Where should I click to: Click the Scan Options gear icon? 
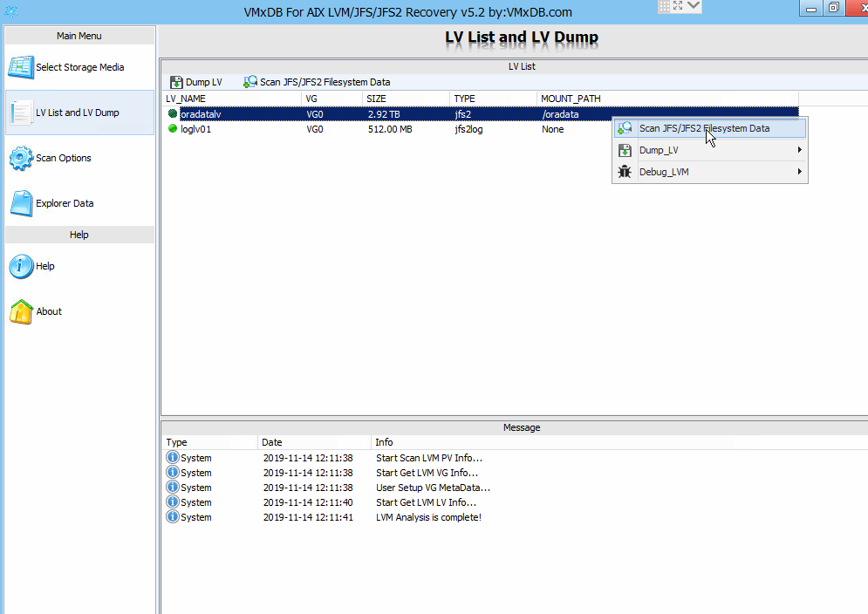click(x=21, y=159)
